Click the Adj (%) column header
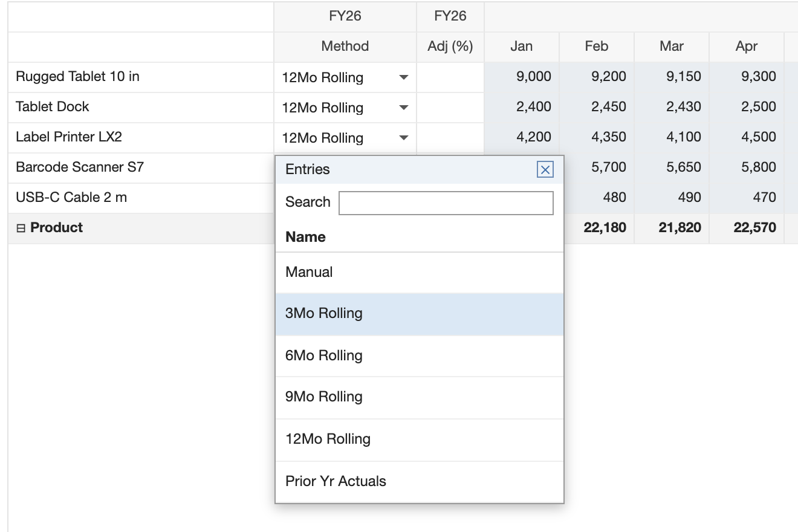This screenshot has width=798, height=532. pos(450,47)
